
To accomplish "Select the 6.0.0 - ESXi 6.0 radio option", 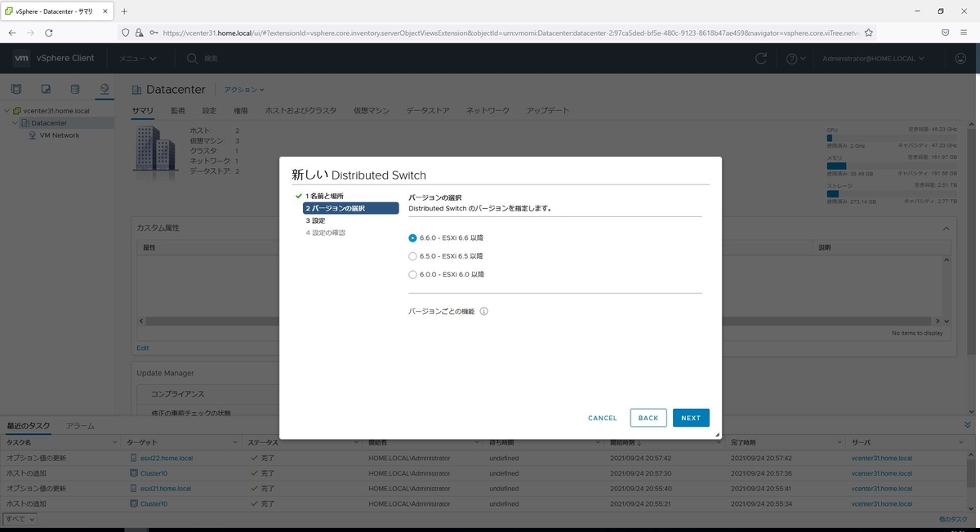I will coord(412,275).
